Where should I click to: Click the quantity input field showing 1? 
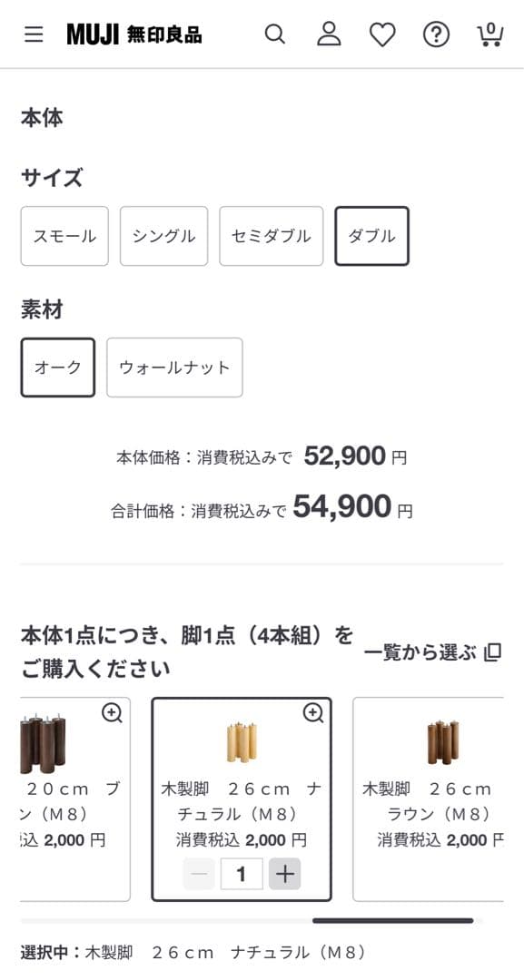point(241,873)
